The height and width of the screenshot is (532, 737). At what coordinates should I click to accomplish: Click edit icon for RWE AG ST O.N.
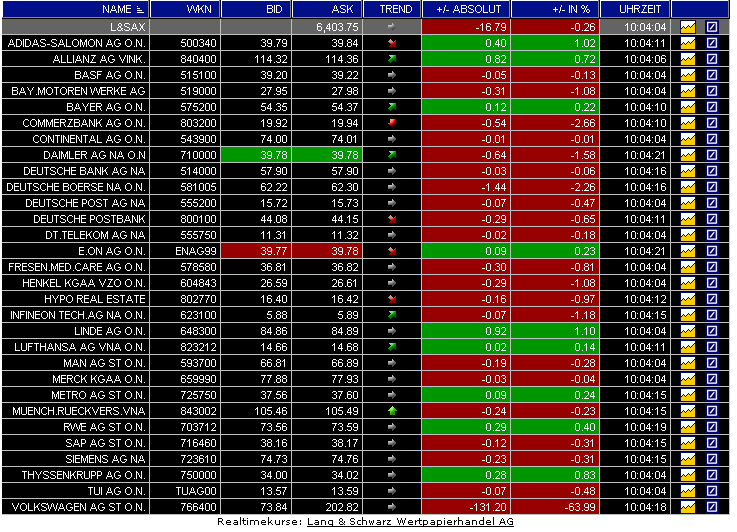tap(712, 427)
